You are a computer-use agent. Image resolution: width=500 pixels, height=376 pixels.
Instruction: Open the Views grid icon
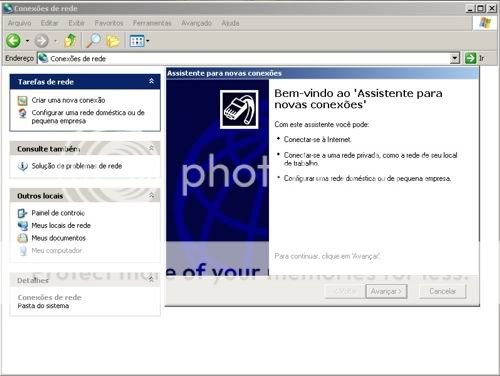[137, 41]
